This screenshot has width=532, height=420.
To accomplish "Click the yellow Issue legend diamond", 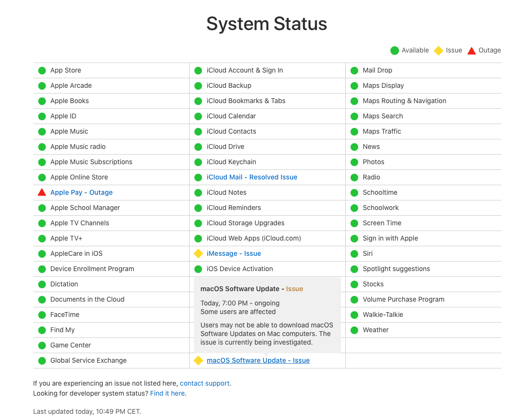I will click(438, 51).
